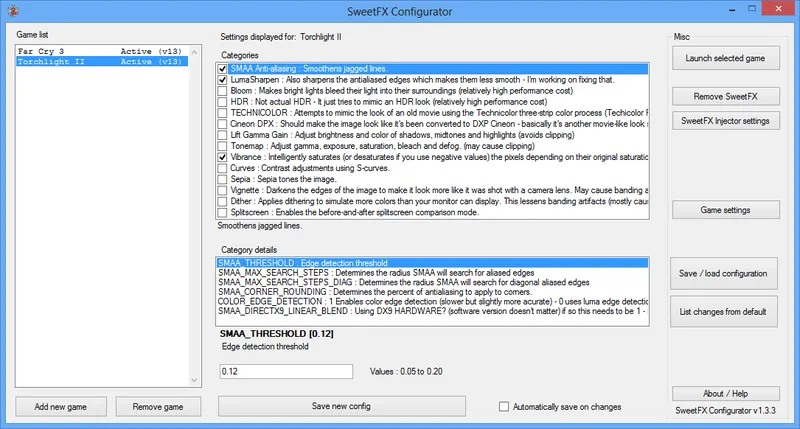Click List changes from default button

[723, 312]
